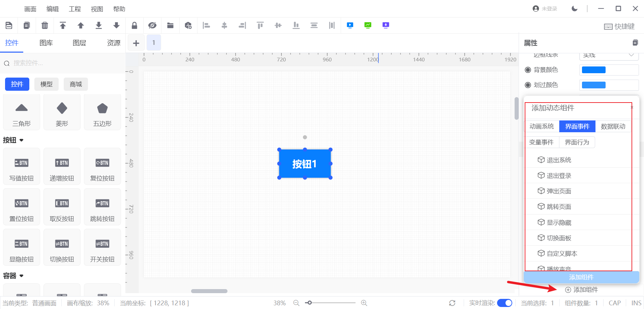Click the 搜索控件 search field
The image size is (644, 309).
tap(64, 63)
